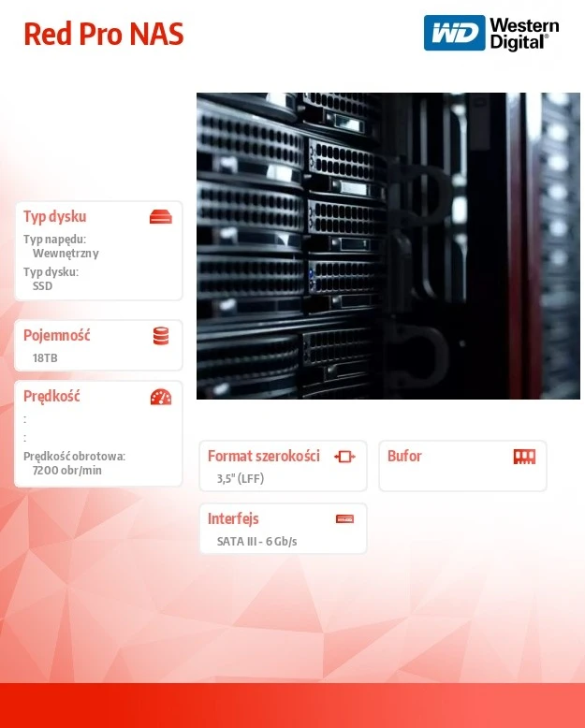Click the Prędkość heading
This screenshot has width=585, height=728.
point(51,396)
